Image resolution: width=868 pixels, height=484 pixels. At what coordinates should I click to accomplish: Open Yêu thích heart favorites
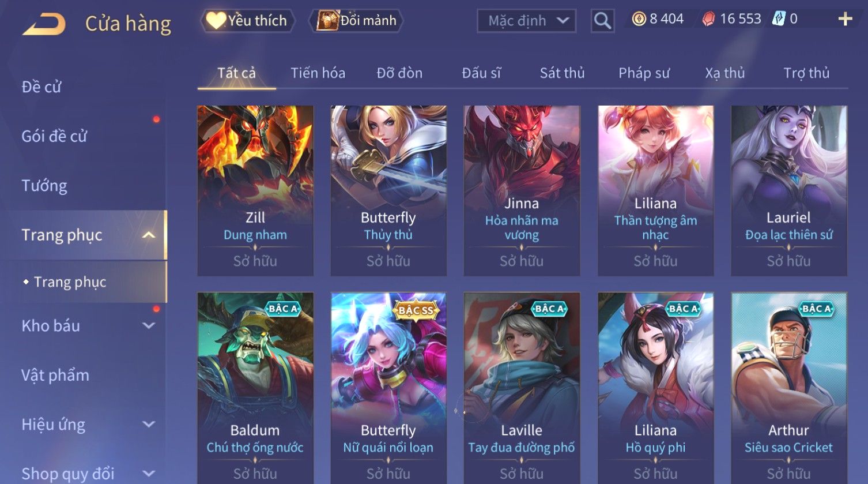[247, 21]
